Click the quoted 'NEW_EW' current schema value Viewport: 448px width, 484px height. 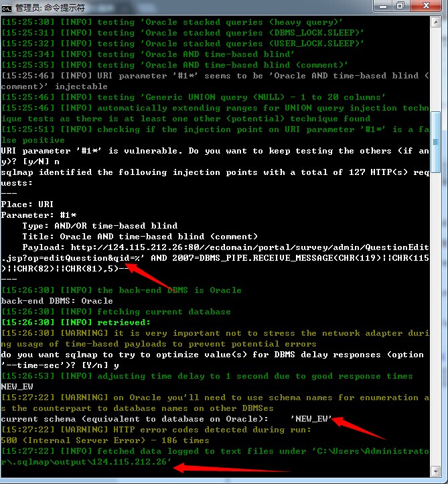[311, 419]
